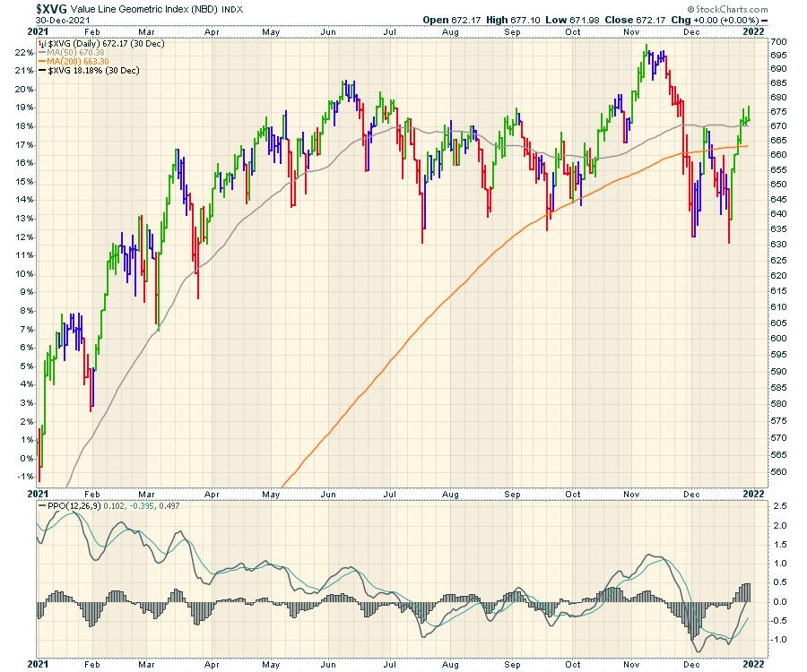Viewport: 807px width, 672px height.
Task: Click the OHLC bars icon beside $XVG (Daily)
Action: 42,42
